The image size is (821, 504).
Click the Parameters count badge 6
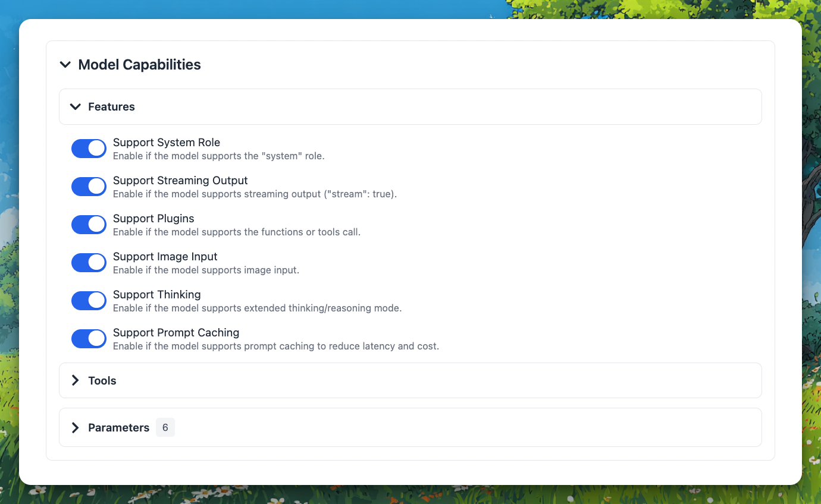point(165,428)
